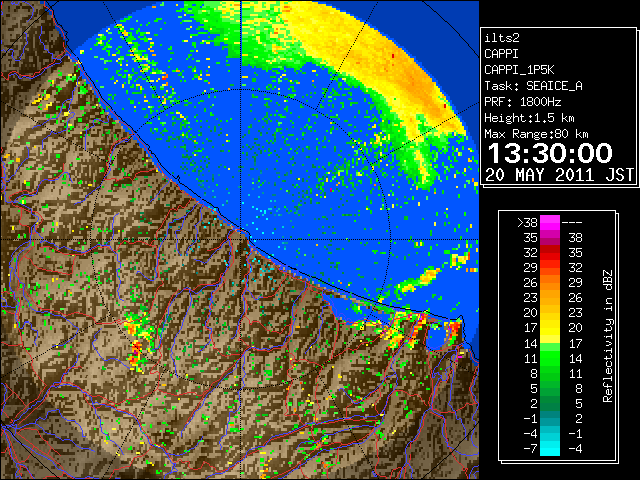
Task: Click the '---' legend label
Action: (x=572, y=223)
